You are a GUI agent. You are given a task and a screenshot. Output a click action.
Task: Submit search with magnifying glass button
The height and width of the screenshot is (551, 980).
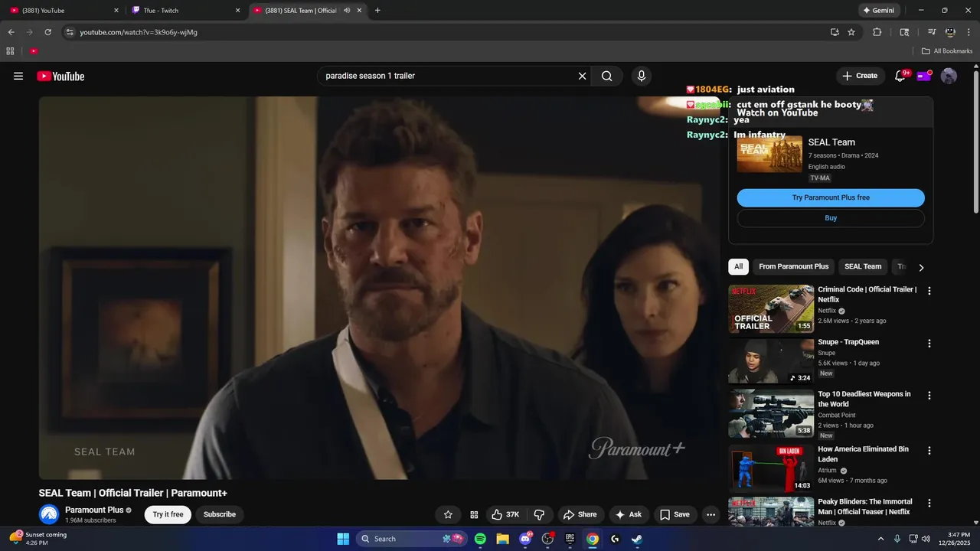[607, 76]
